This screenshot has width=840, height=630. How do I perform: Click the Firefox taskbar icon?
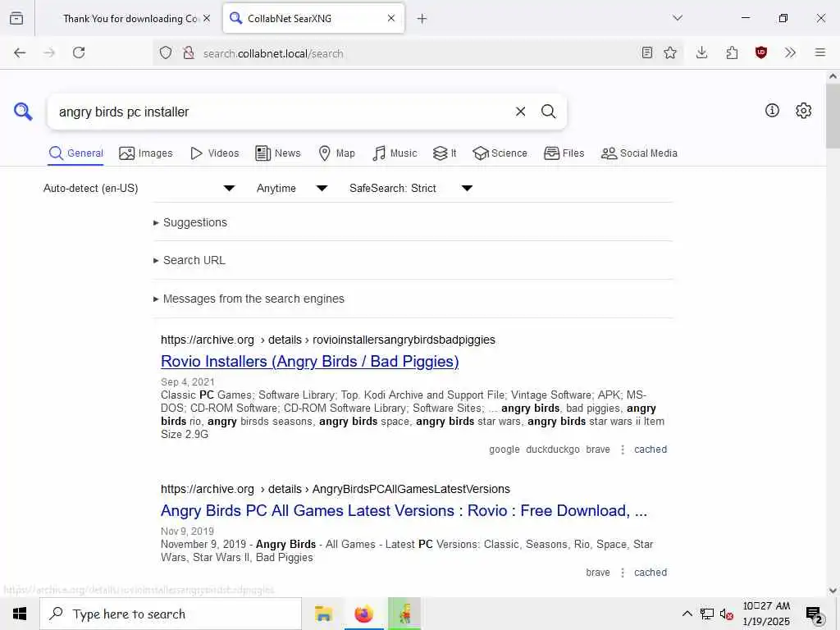pos(363,614)
